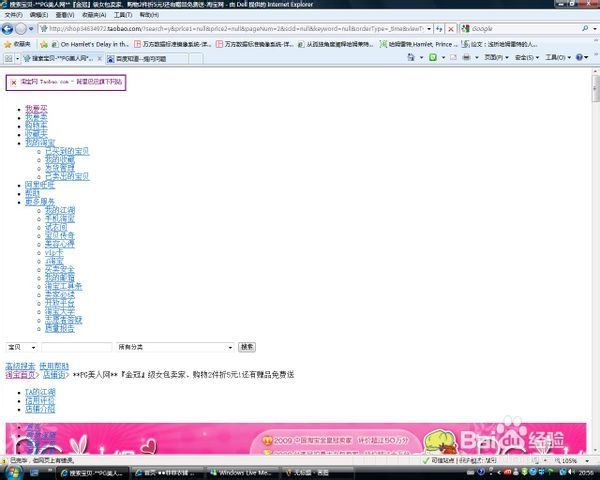Click the Home icon in command bar
Viewport: 600px width, 480px height.
[411, 57]
